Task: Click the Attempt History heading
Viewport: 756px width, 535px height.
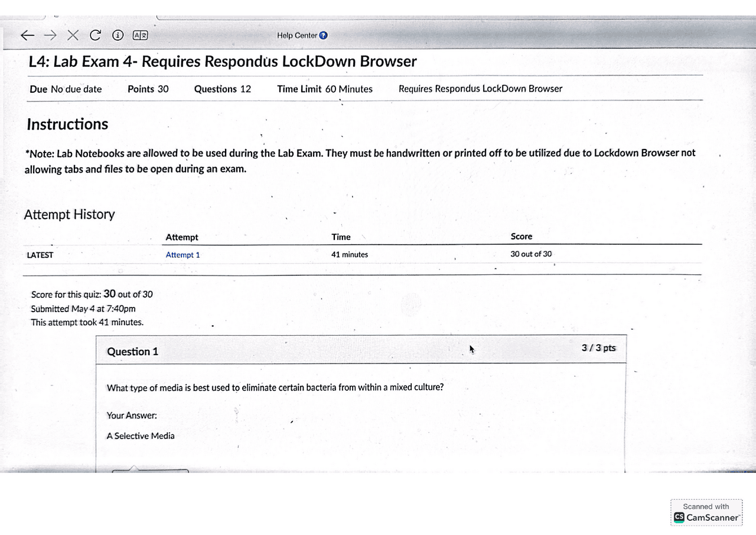Action: click(x=69, y=215)
